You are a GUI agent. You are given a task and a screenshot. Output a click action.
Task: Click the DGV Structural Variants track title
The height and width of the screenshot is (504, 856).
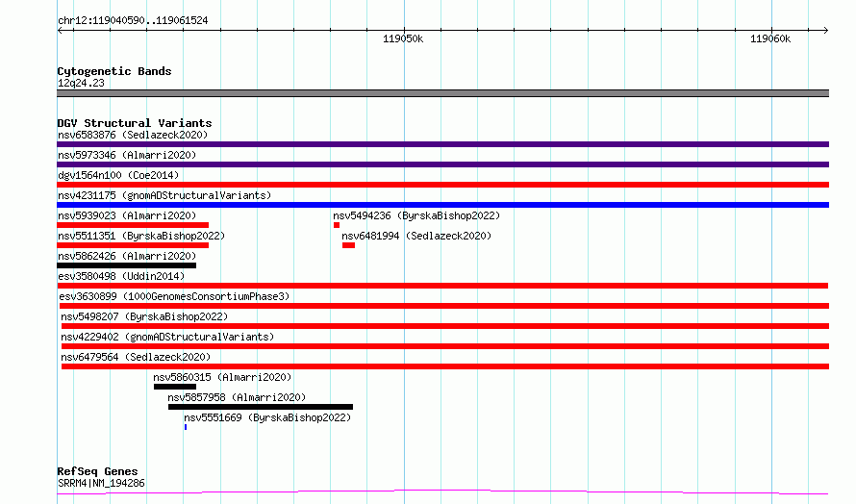tap(135, 123)
